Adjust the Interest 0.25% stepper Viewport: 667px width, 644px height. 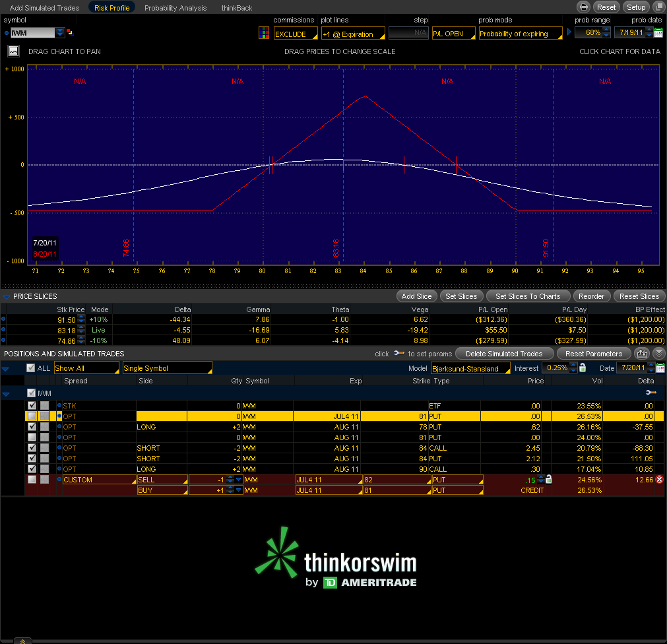click(573, 368)
